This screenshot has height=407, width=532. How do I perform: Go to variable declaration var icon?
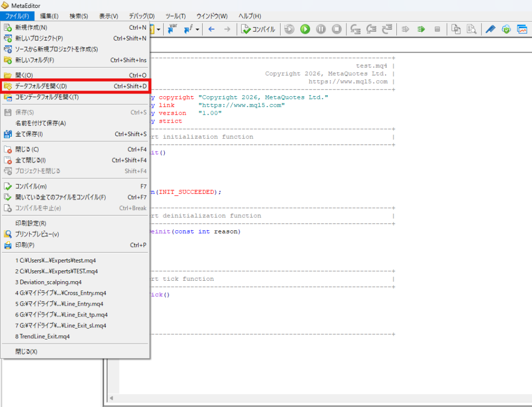[x=172, y=29]
